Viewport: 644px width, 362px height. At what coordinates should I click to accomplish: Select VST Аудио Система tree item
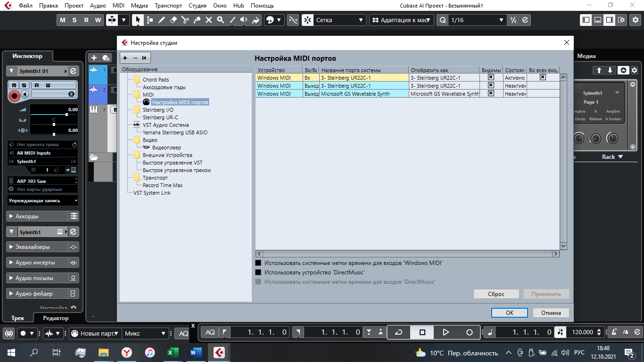pyautogui.click(x=165, y=125)
